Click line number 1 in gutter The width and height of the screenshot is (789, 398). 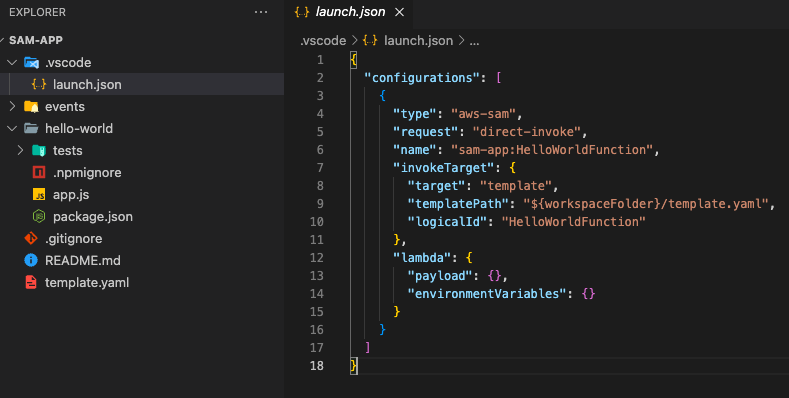click(321, 60)
